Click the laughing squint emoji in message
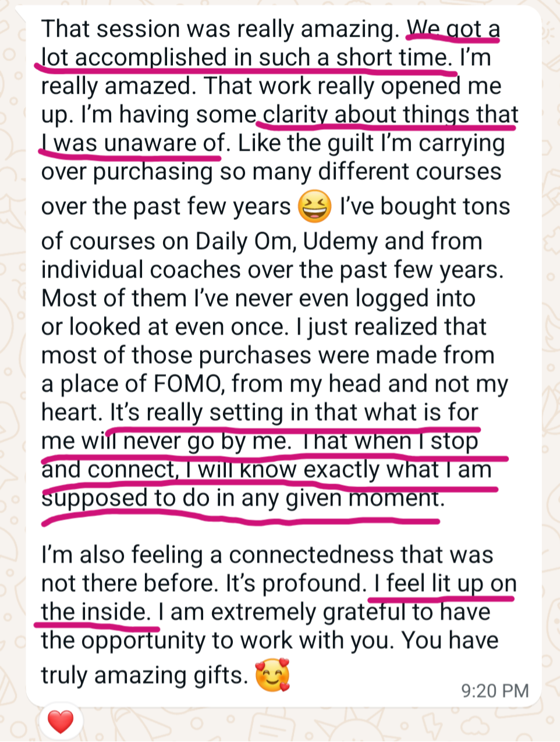The image size is (560, 742). [314, 208]
